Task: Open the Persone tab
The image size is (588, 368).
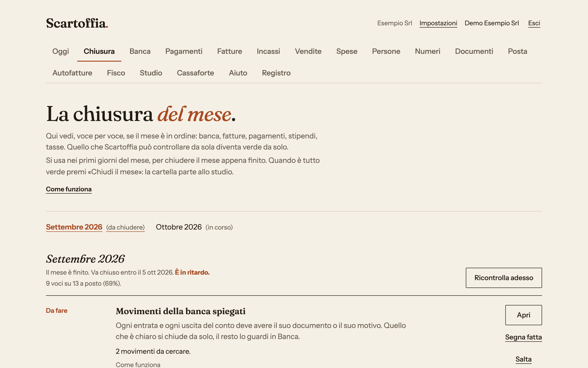Action: pos(386,51)
